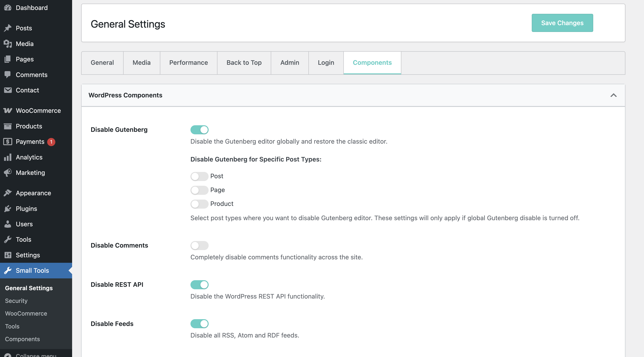Collapse the WordPress Components section chevron

(x=613, y=95)
